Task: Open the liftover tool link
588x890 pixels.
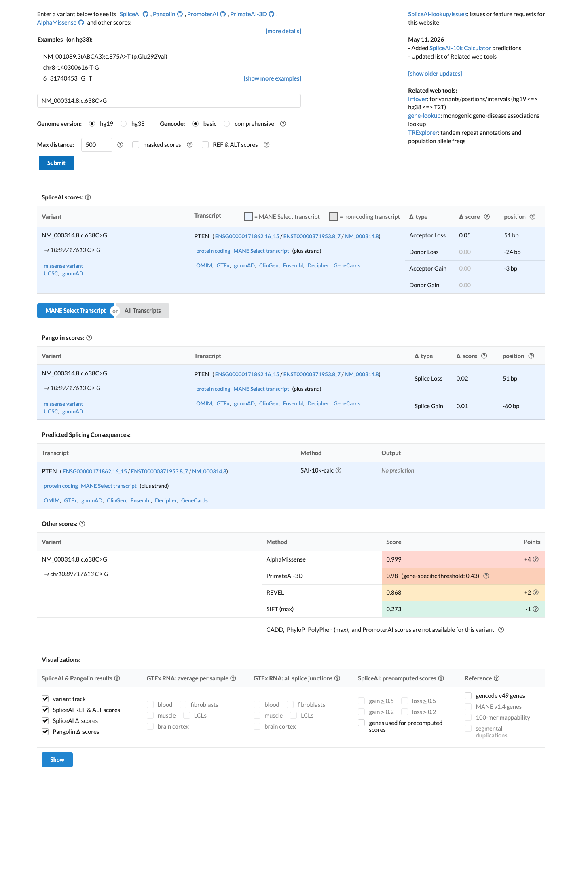Action: tap(417, 99)
